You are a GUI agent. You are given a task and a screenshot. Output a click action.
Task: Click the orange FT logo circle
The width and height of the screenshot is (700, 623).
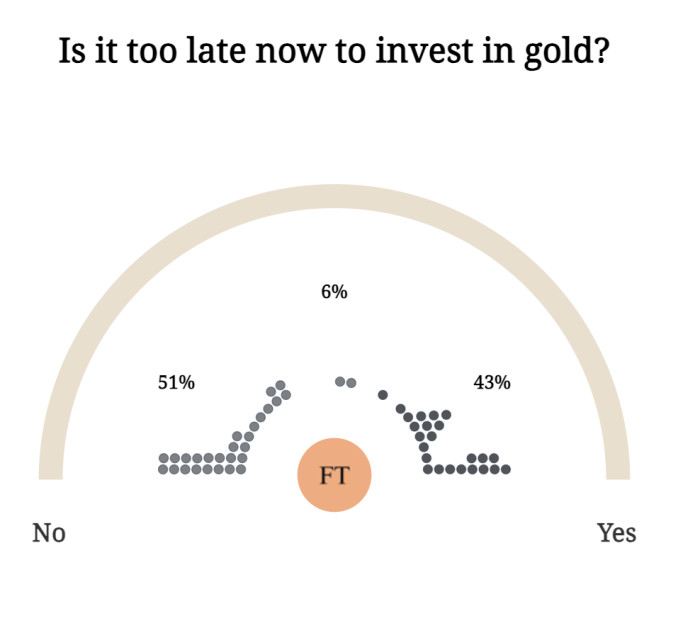point(334,474)
